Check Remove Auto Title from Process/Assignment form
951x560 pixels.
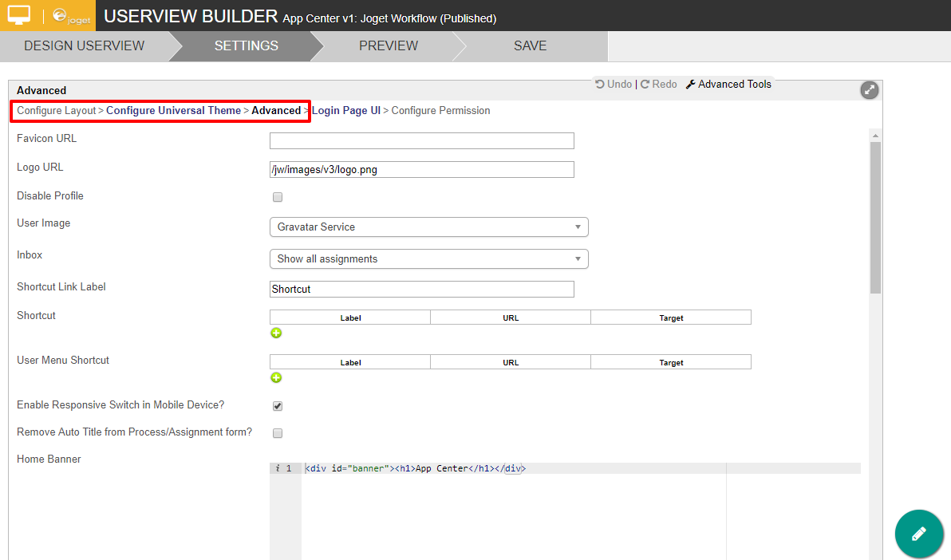pos(278,433)
